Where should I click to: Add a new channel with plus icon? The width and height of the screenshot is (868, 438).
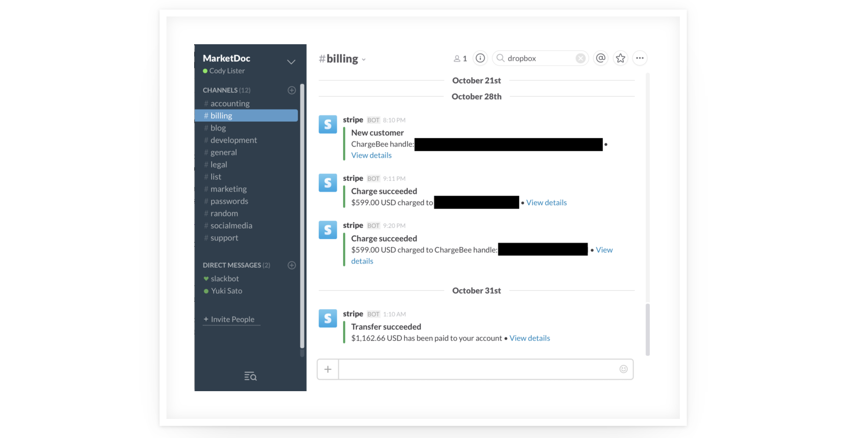(292, 90)
